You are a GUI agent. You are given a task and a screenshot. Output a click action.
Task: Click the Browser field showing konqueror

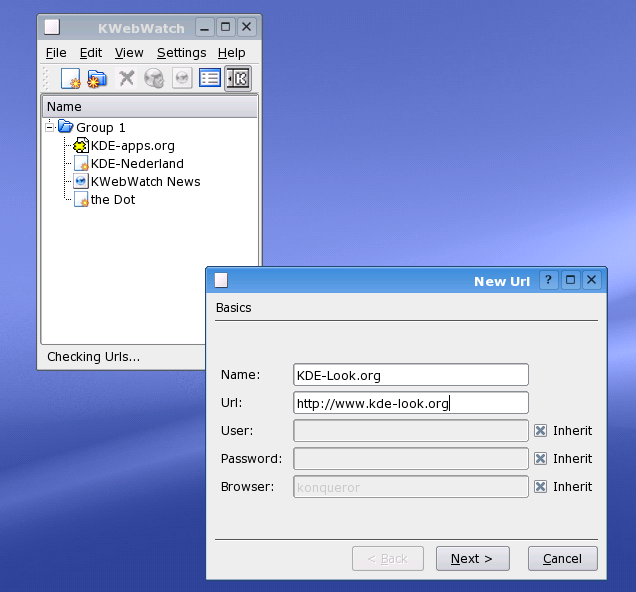[411, 487]
